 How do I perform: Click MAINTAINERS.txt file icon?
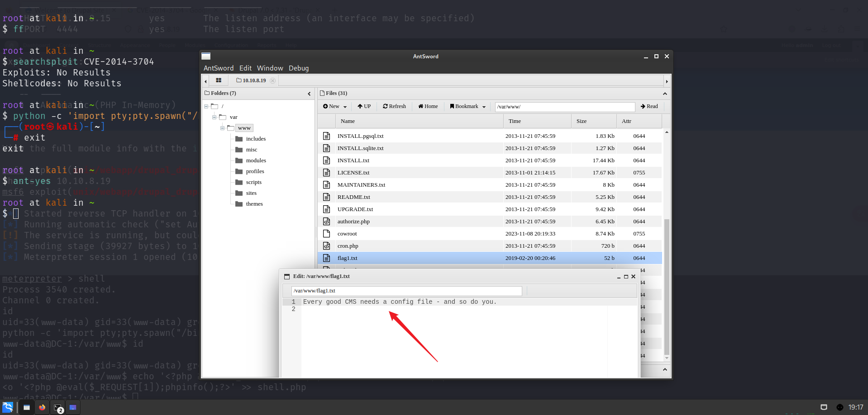tap(326, 185)
